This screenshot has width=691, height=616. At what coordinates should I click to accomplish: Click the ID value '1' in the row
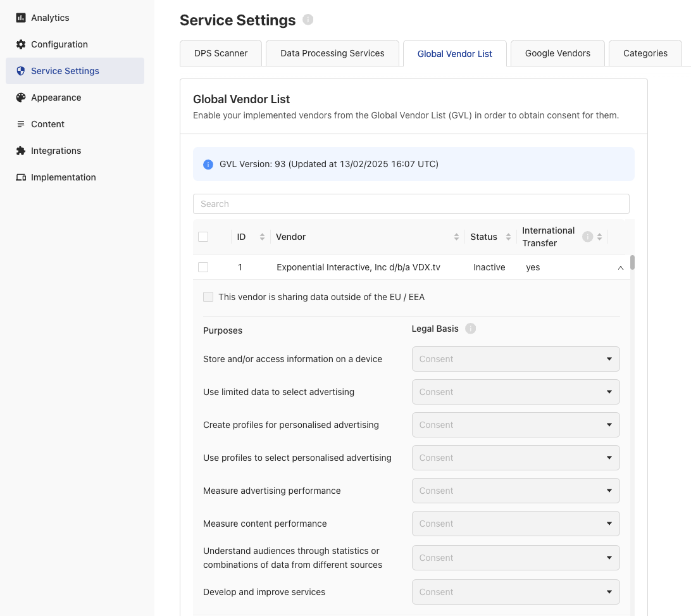[x=240, y=267]
